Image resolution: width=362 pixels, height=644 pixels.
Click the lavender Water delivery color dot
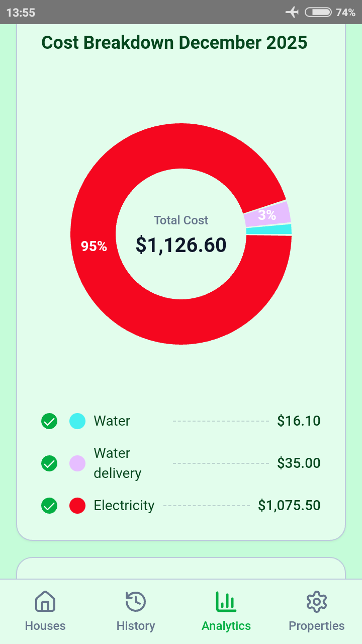(77, 463)
